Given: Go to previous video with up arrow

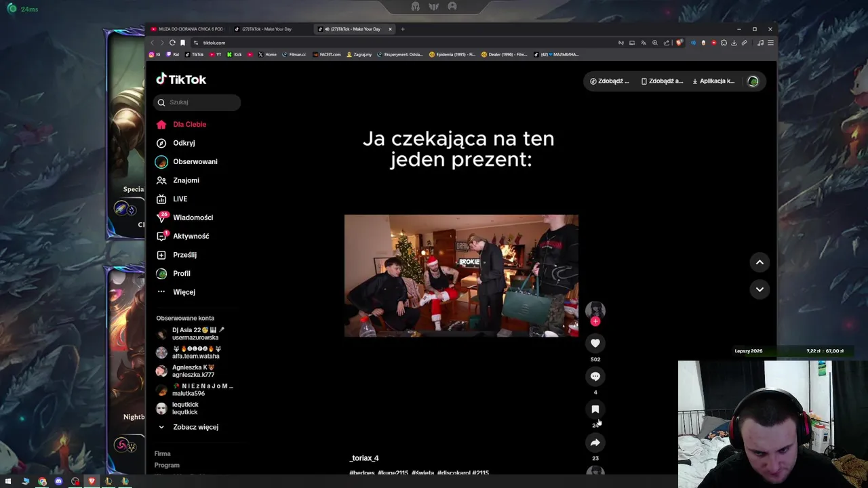Looking at the screenshot, I should [759, 262].
